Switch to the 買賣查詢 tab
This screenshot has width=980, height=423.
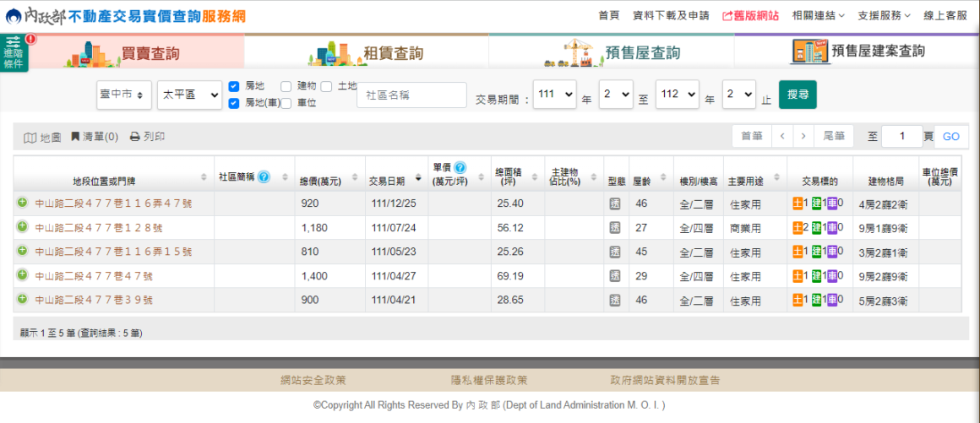[x=136, y=52]
